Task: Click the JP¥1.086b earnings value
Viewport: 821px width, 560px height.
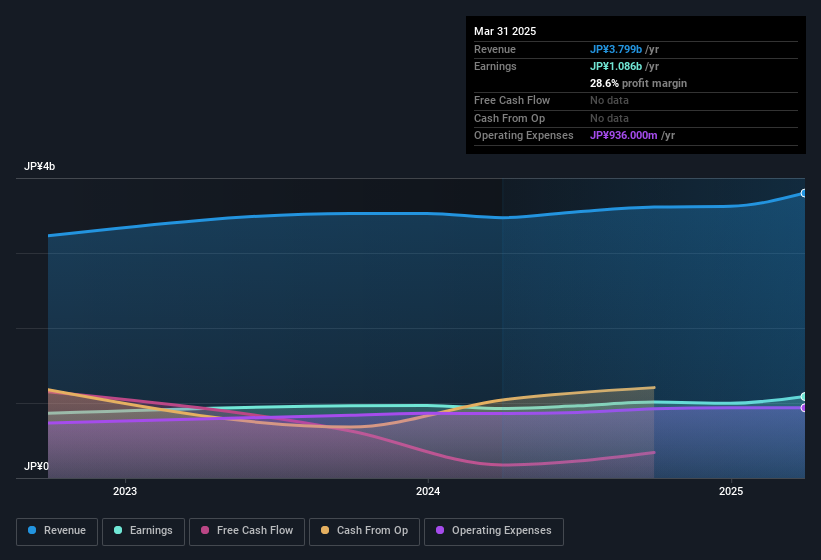Action: [x=616, y=66]
